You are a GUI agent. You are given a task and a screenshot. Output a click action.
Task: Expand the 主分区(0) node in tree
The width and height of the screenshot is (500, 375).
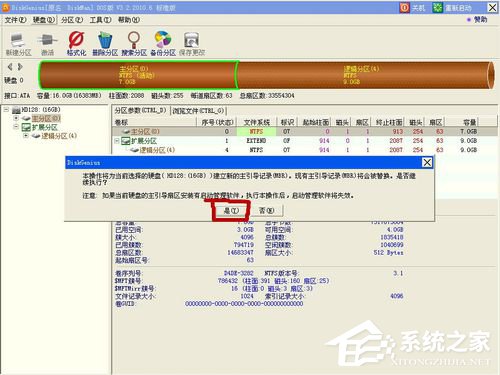pyautogui.click(x=16, y=118)
